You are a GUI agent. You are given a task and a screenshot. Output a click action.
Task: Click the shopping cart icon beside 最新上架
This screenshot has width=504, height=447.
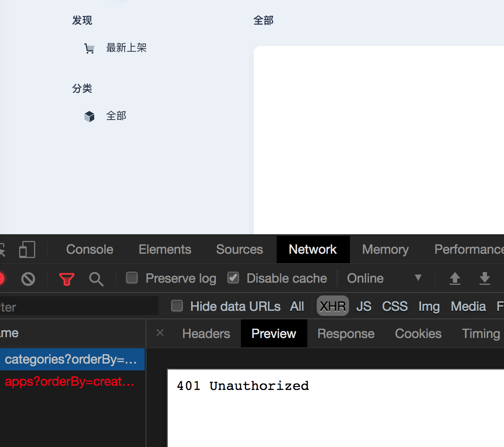click(89, 48)
